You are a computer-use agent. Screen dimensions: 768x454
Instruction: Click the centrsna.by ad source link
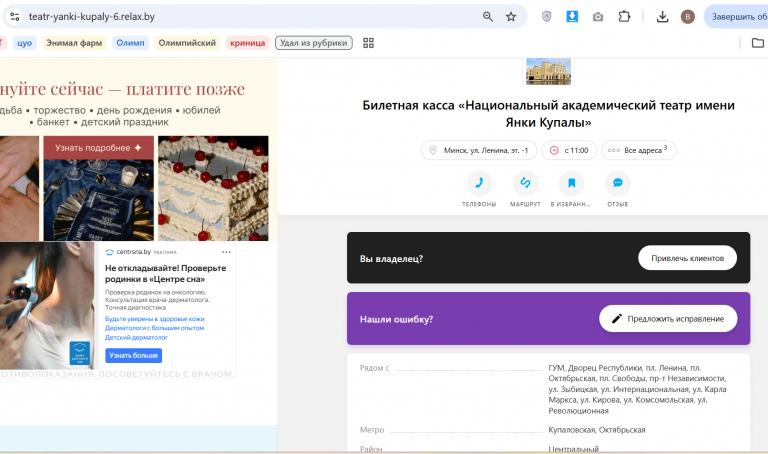(133, 252)
